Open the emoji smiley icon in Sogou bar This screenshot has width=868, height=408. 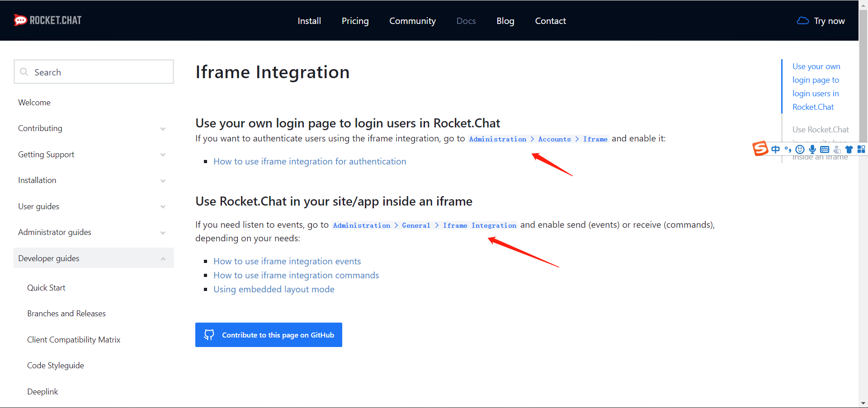800,150
